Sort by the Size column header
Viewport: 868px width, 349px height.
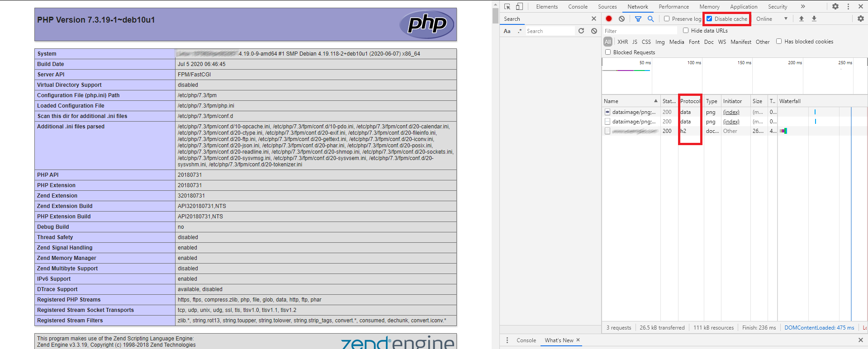(759, 101)
